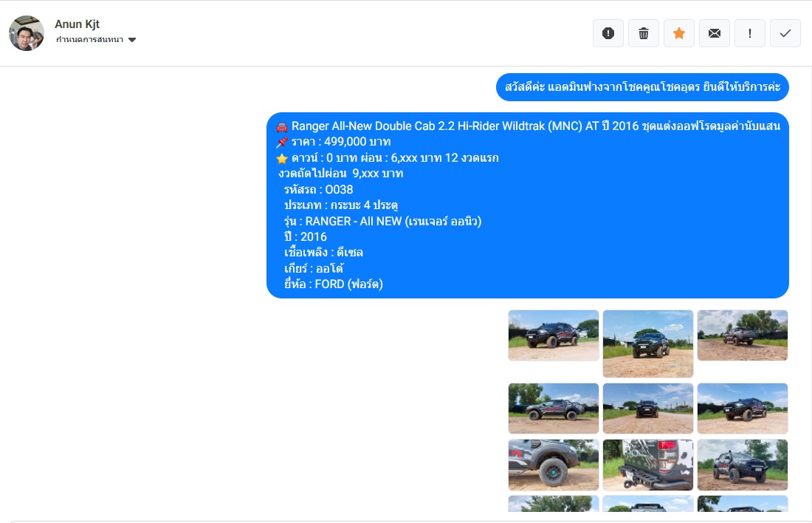Click the exclamation mark priority button
Viewport: 812px width, 523px height.
[x=750, y=33]
